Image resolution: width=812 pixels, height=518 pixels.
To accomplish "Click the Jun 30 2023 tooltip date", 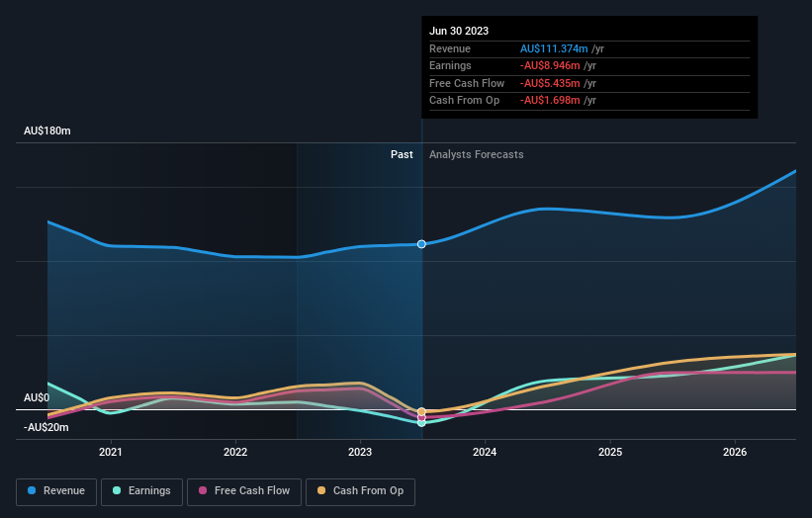I will pyautogui.click(x=459, y=31).
